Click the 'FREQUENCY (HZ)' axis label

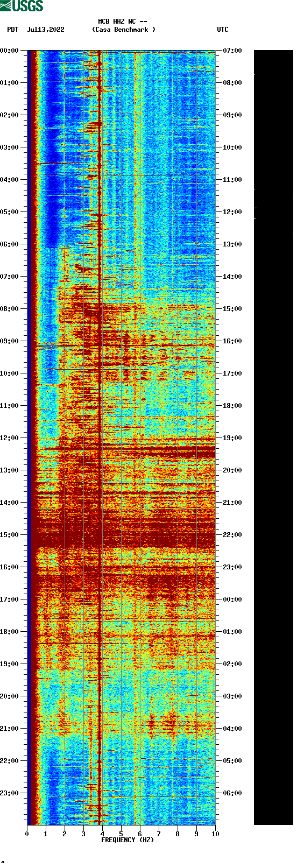tap(128, 839)
